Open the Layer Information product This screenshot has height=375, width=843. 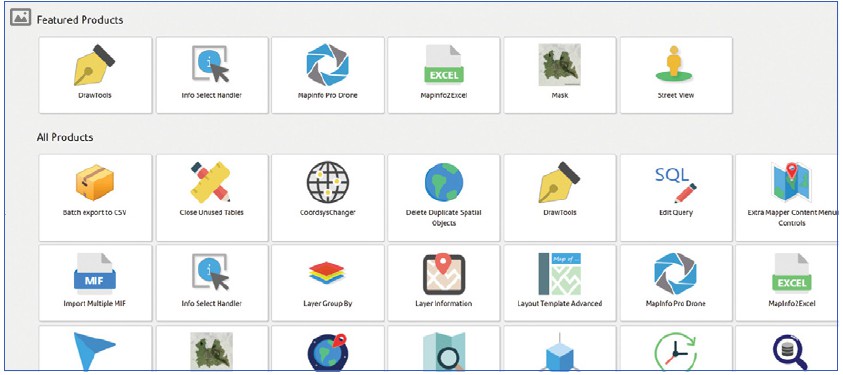pos(444,283)
